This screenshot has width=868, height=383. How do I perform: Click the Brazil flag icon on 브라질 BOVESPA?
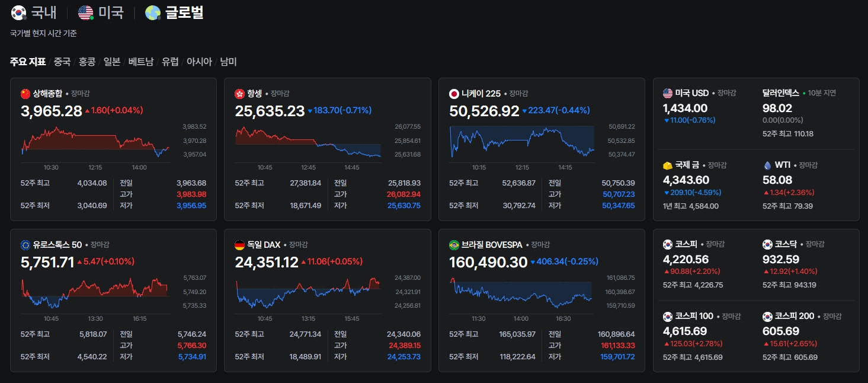point(454,245)
